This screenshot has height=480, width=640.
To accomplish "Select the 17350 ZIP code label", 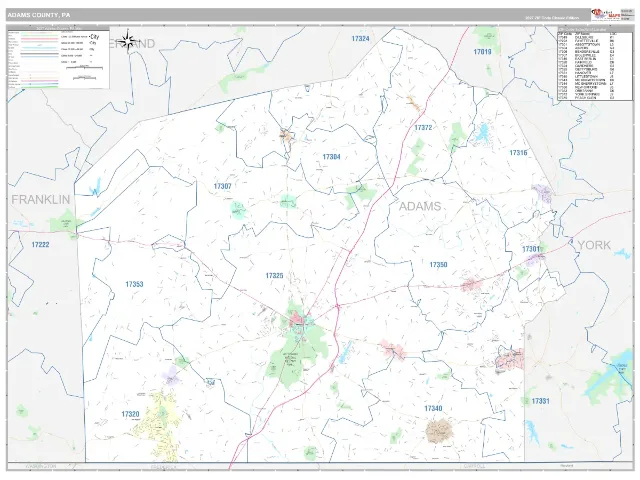I will [438, 265].
